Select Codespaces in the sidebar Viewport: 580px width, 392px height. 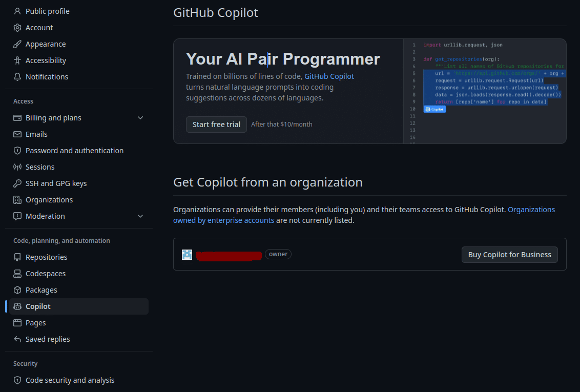coord(79,274)
